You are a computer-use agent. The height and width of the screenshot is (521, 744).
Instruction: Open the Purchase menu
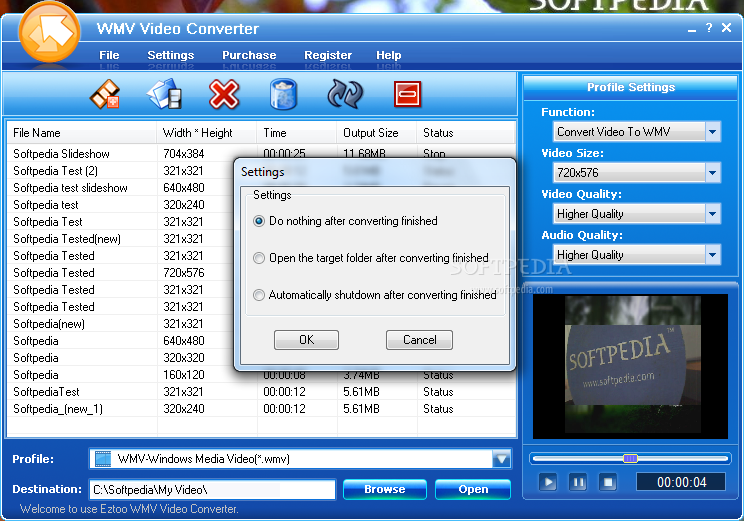coord(249,55)
